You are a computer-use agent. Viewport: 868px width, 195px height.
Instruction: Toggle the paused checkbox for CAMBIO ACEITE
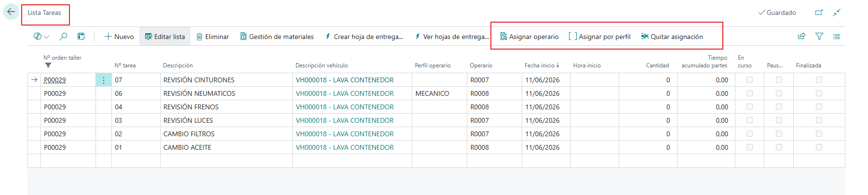[779, 147]
